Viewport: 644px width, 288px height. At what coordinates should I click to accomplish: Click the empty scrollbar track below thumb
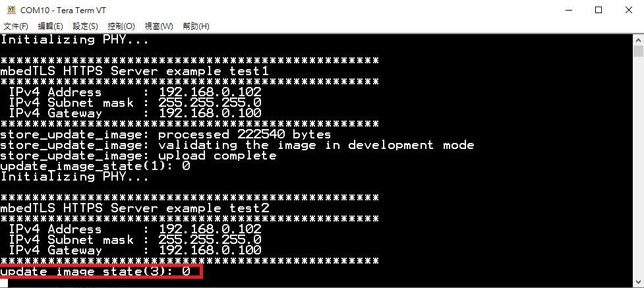638,166
